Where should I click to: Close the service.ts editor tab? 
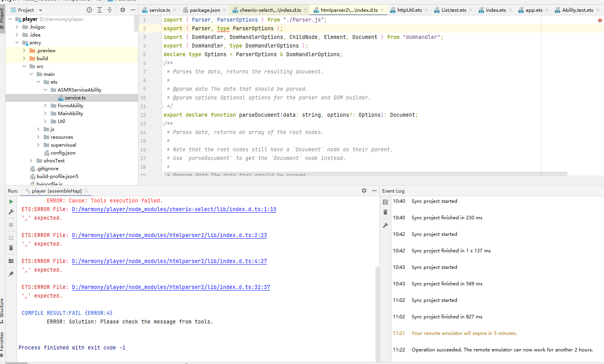pos(175,10)
